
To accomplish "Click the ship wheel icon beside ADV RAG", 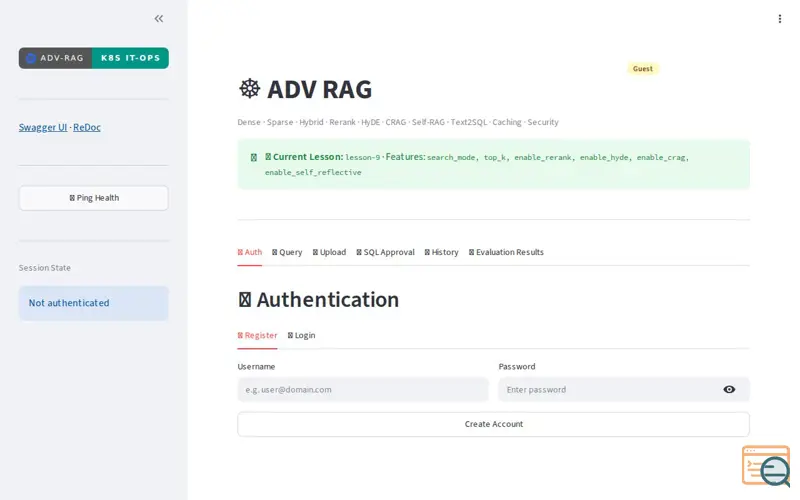I will [x=249, y=89].
